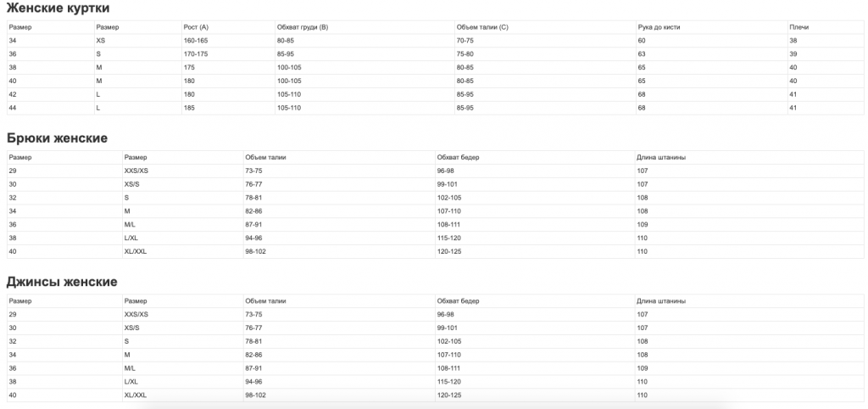Select the 170-175 height cell
The height and width of the screenshot is (409, 868).
[196, 53]
